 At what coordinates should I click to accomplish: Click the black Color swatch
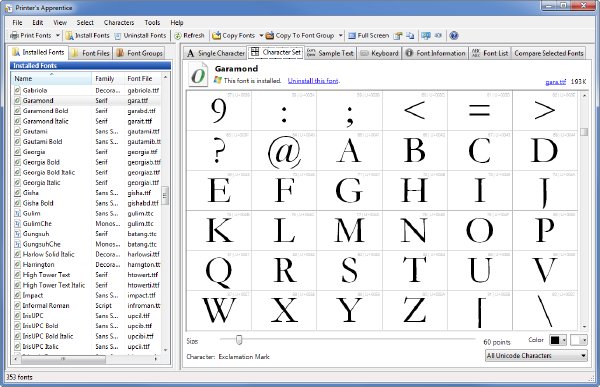[x=555, y=340]
